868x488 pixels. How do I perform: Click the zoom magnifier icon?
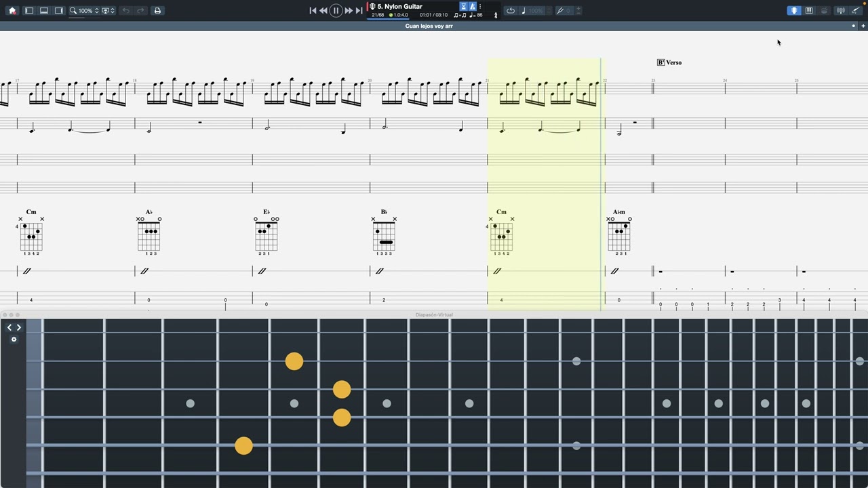(73, 11)
